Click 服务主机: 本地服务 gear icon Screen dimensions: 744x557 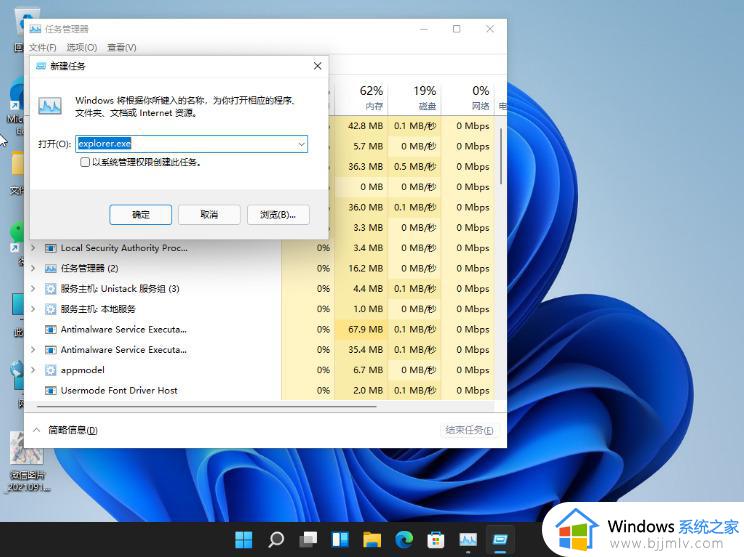(51, 309)
